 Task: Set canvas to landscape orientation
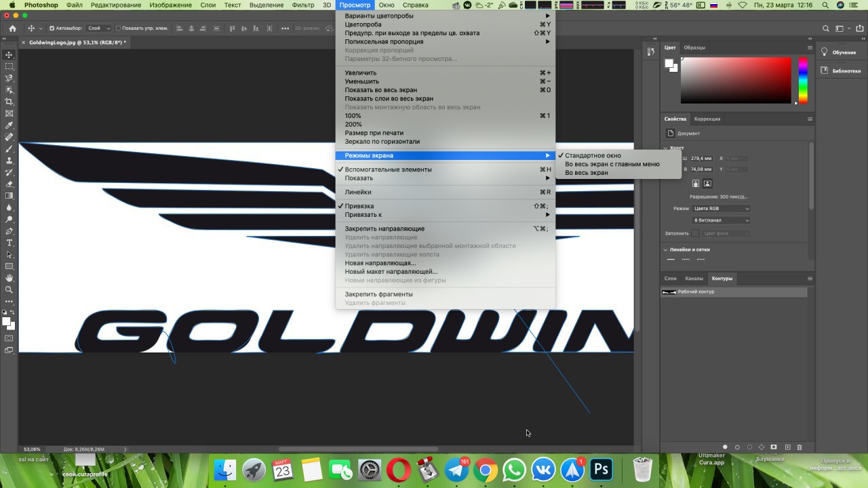(x=707, y=183)
